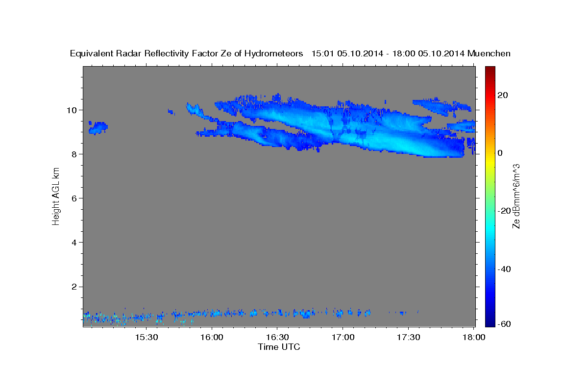Click the 16:00 time tick label
Screen dimensions: 588x392
pos(212,338)
